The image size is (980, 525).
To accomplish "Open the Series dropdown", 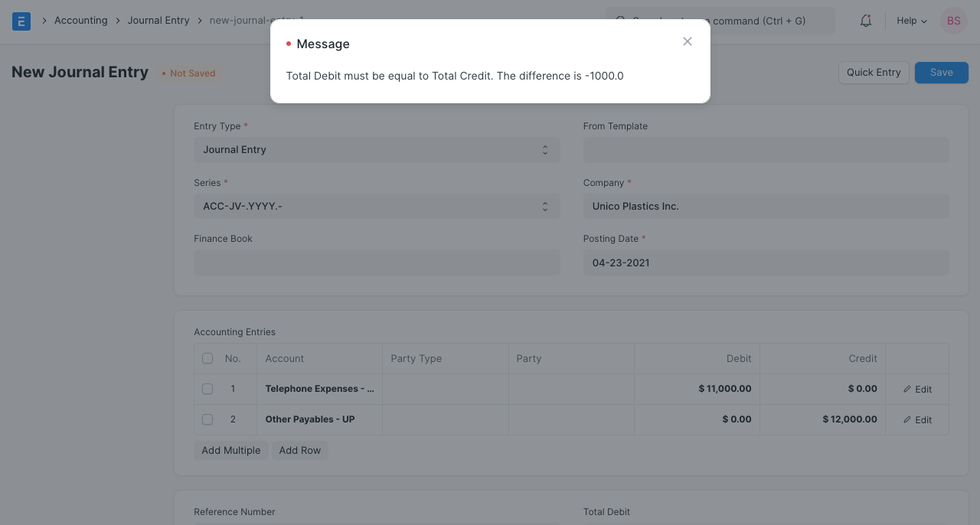I will point(377,207).
